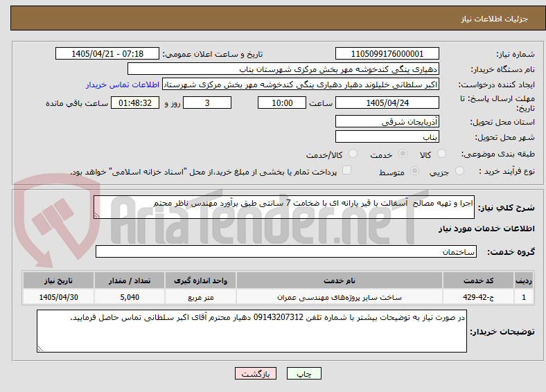Click the request creator field اکبر سلطانی

pyautogui.click(x=301, y=84)
